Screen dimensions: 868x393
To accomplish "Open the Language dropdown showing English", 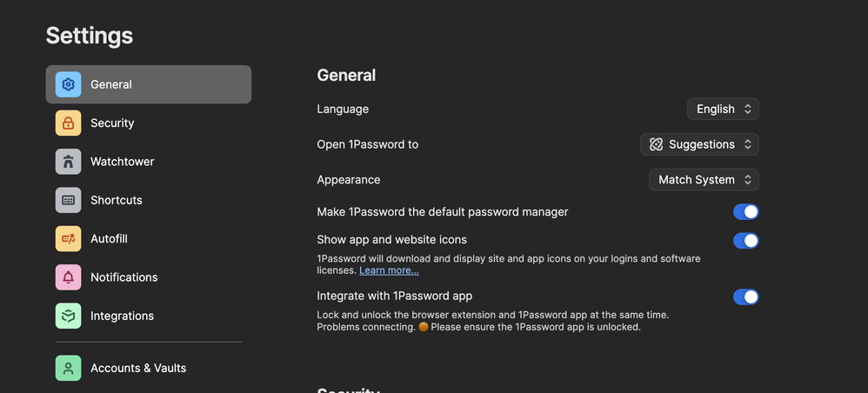I will click(723, 110).
